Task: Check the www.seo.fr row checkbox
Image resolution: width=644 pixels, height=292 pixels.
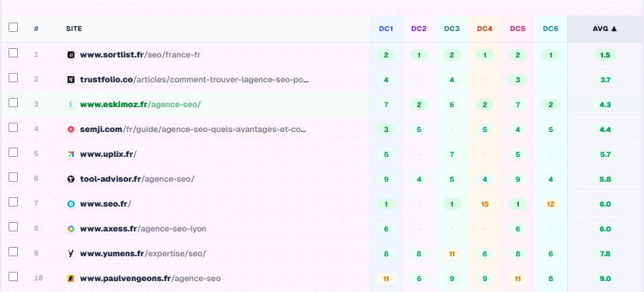Action: coord(13,202)
